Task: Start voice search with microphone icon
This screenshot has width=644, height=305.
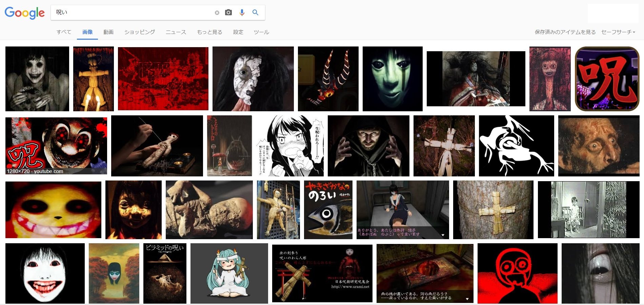Action: click(242, 13)
